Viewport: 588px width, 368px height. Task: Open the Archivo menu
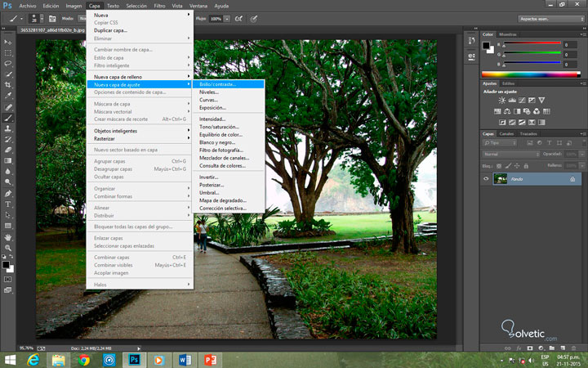point(28,6)
